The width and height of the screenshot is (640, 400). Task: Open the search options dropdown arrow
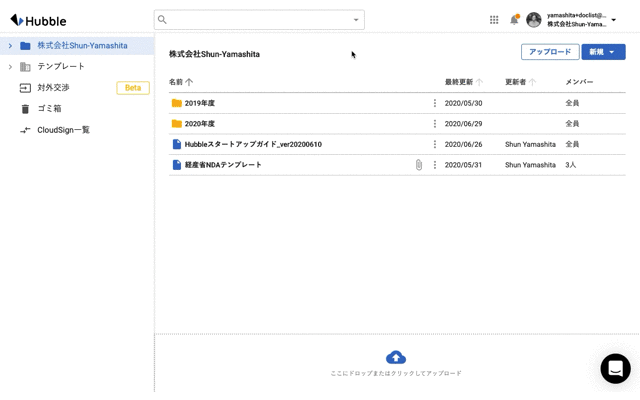pyautogui.click(x=356, y=20)
